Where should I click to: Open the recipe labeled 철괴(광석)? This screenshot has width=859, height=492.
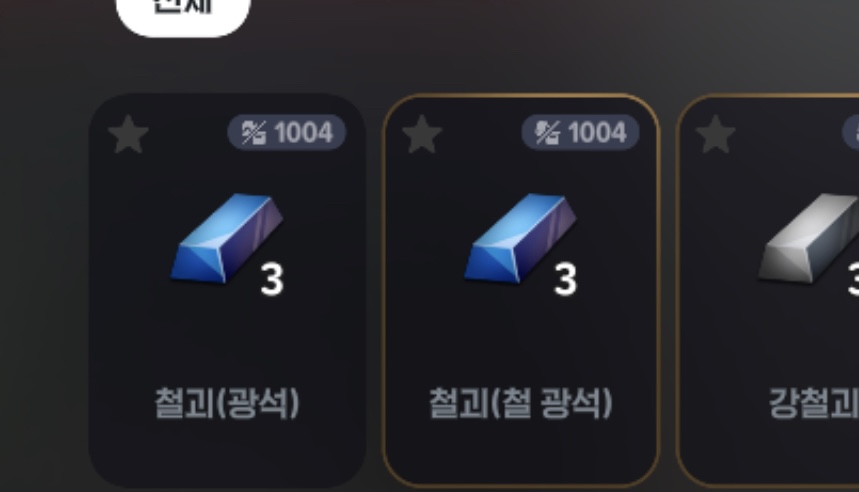pyautogui.click(x=227, y=403)
